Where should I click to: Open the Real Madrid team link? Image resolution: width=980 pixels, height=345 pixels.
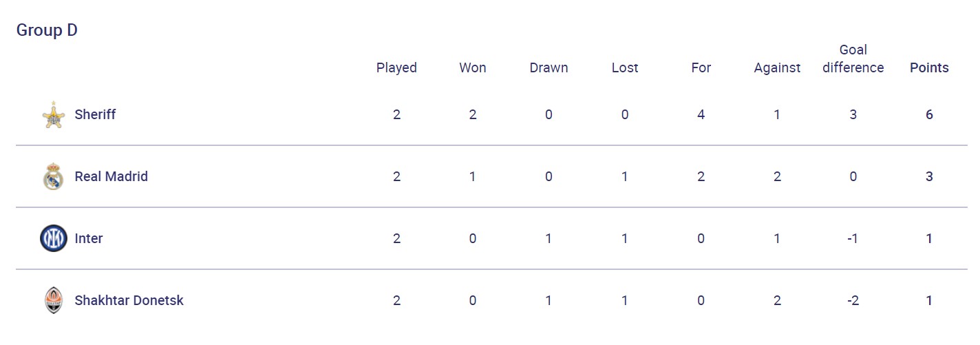[x=111, y=177]
